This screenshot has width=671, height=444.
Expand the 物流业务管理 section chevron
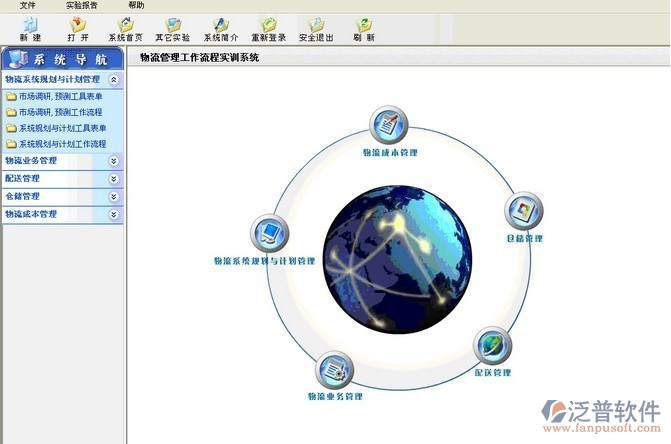(x=113, y=161)
